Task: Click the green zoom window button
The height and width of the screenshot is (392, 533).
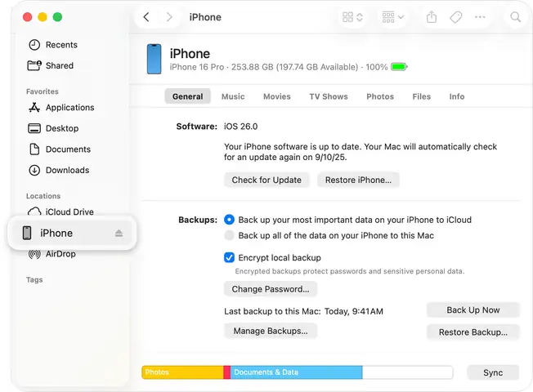Action: pos(57,17)
